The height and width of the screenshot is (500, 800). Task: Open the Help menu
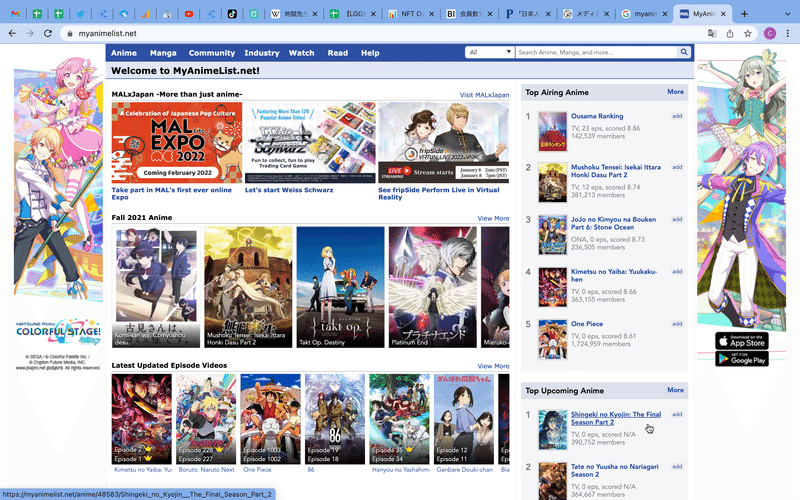[370, 53]
